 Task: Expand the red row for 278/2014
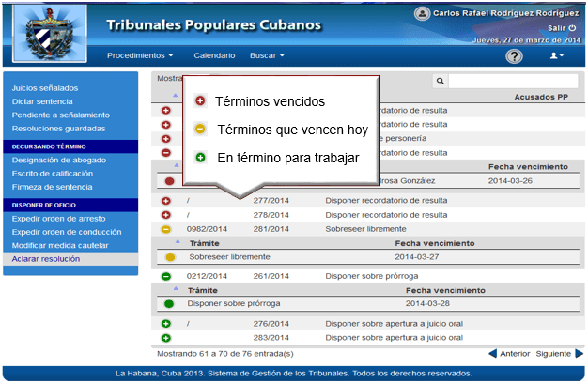pyautogui.click(x=166, y=215)
